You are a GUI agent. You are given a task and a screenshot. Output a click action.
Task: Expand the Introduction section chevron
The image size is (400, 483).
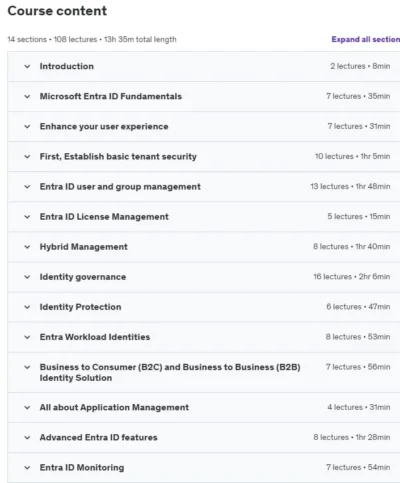click(x=27, y=66)
